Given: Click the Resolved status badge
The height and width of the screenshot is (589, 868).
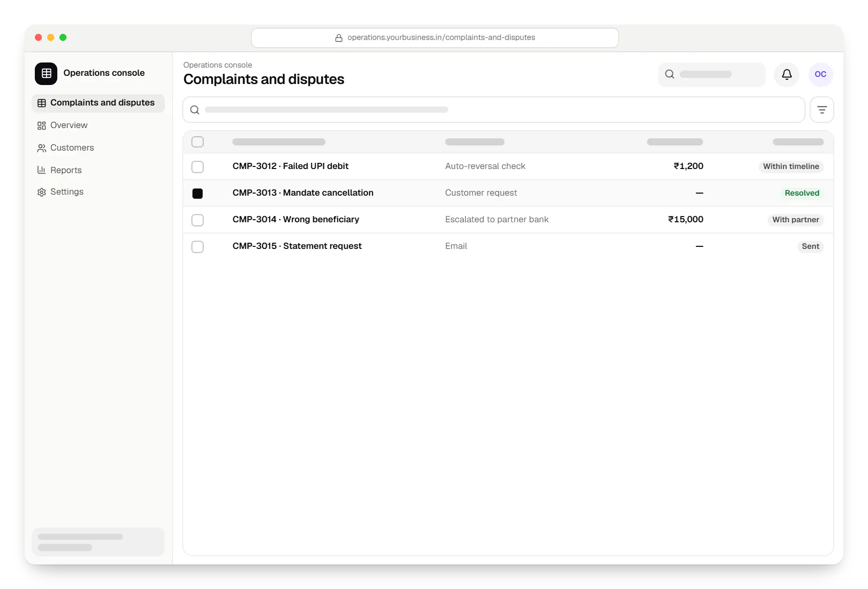Looking at the screenshot, I should point(802,193).
